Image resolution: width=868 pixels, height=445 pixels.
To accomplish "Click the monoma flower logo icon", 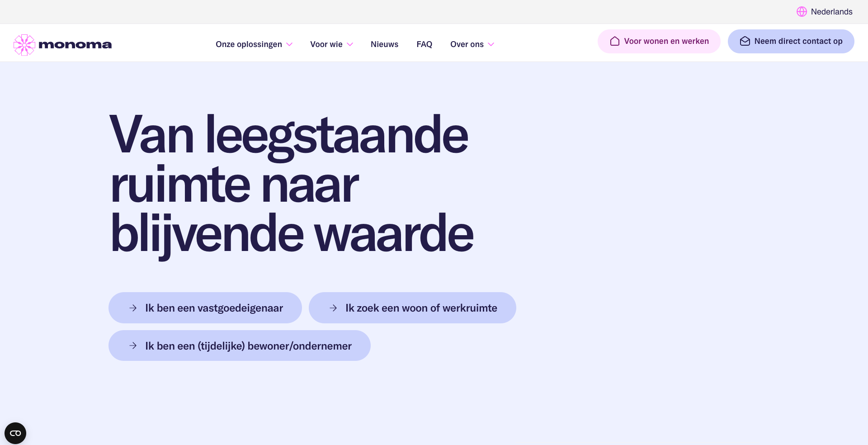I will click(24, 45).
